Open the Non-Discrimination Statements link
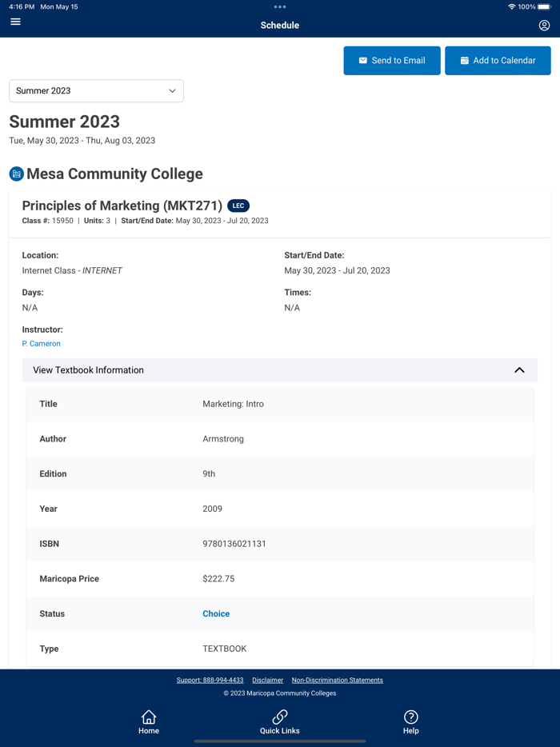Image resolution: width=560 pixels, height=747 pixels. tap(337, 680)
